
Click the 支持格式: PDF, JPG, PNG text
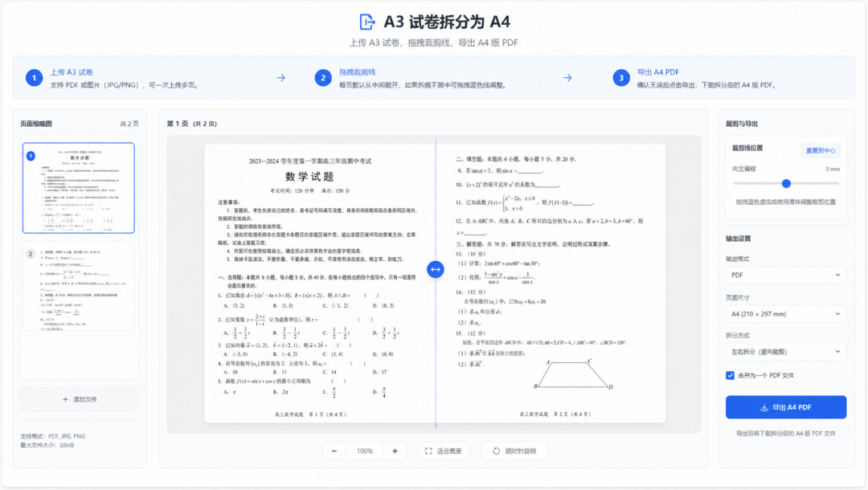click(52, 436)
